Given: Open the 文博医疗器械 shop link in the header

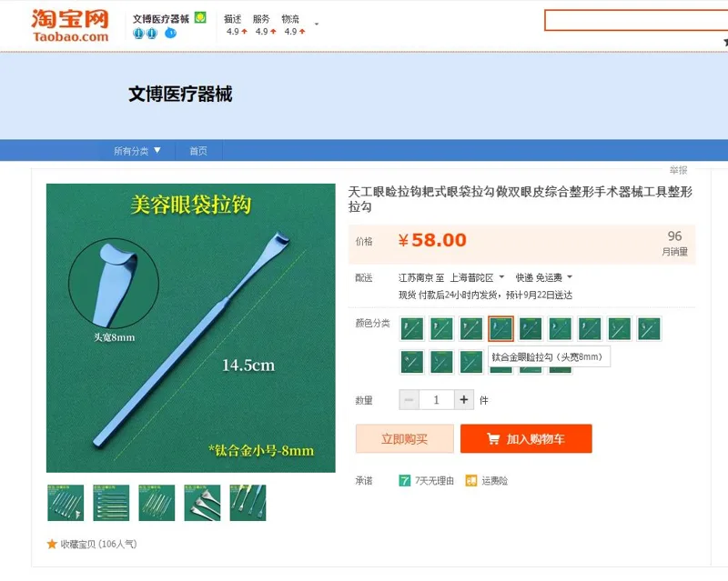Looking at the screenshot, I should point(161,19).
